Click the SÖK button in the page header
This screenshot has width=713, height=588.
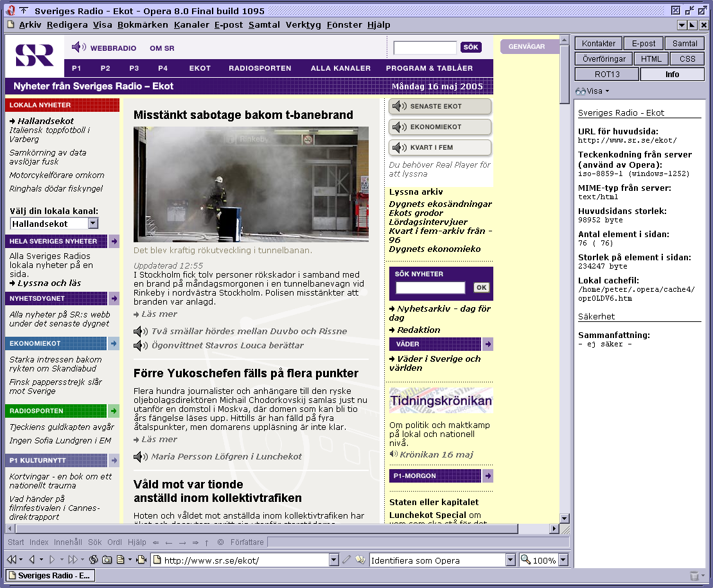tap(471, 48)
